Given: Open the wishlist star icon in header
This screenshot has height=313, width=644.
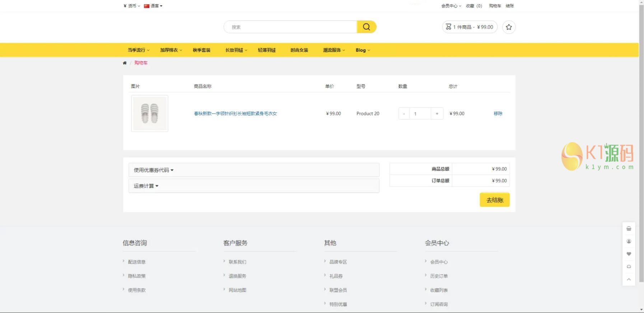Looking at the screenshot, I should (x=509, y=27).
